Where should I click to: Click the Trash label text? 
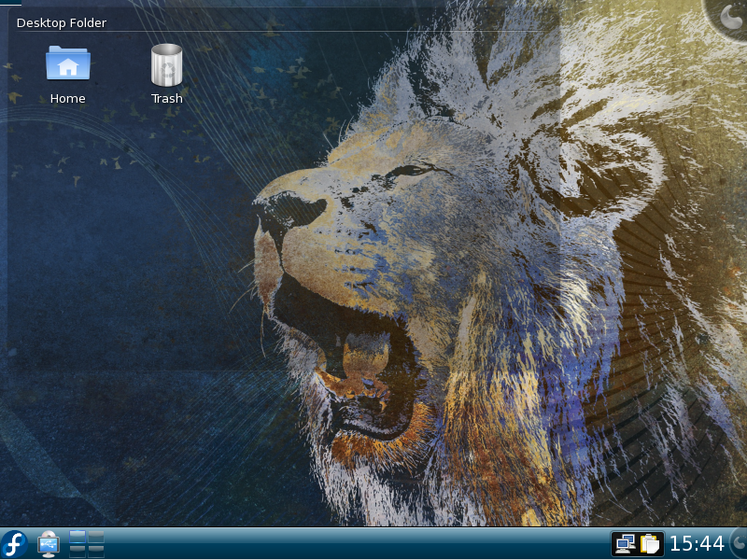pyautogui.click(x=167, y=99)
